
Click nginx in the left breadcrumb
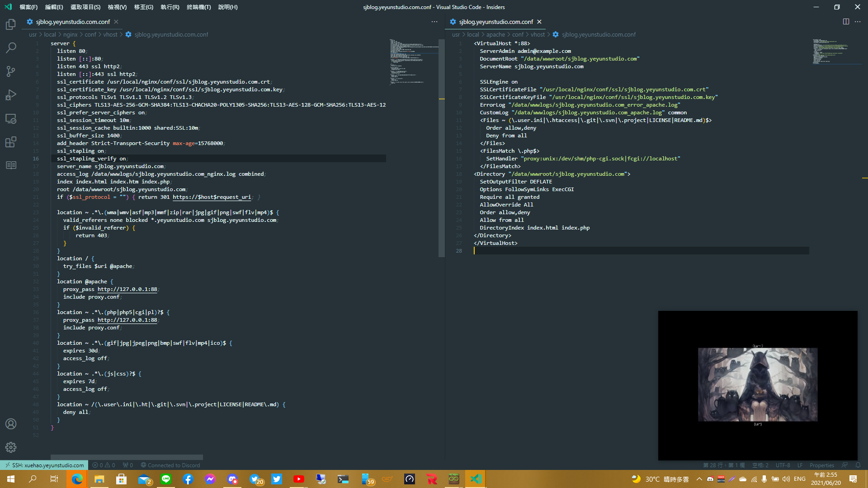(70, 34)
